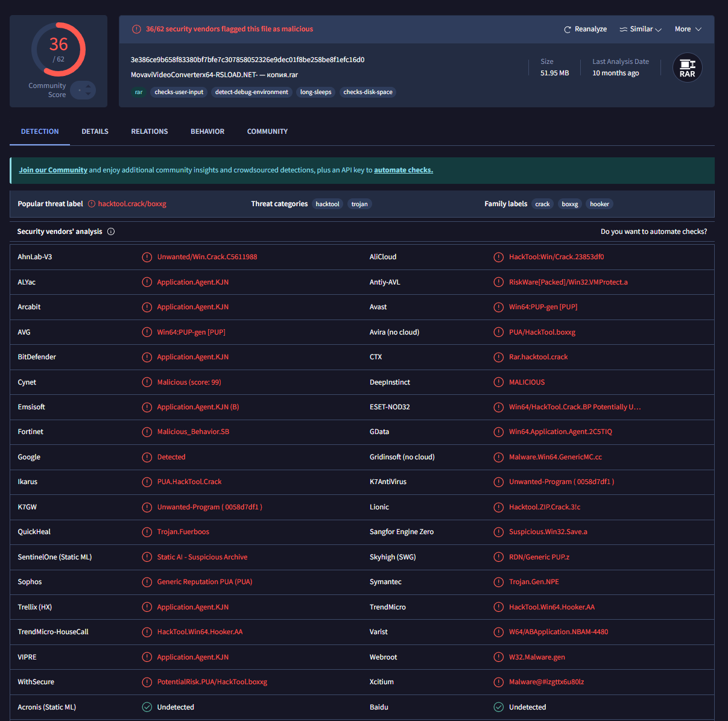The height and width of the screenshot is (721, 728).
Task: Select the checks-user-input tag
Action: 179,92
